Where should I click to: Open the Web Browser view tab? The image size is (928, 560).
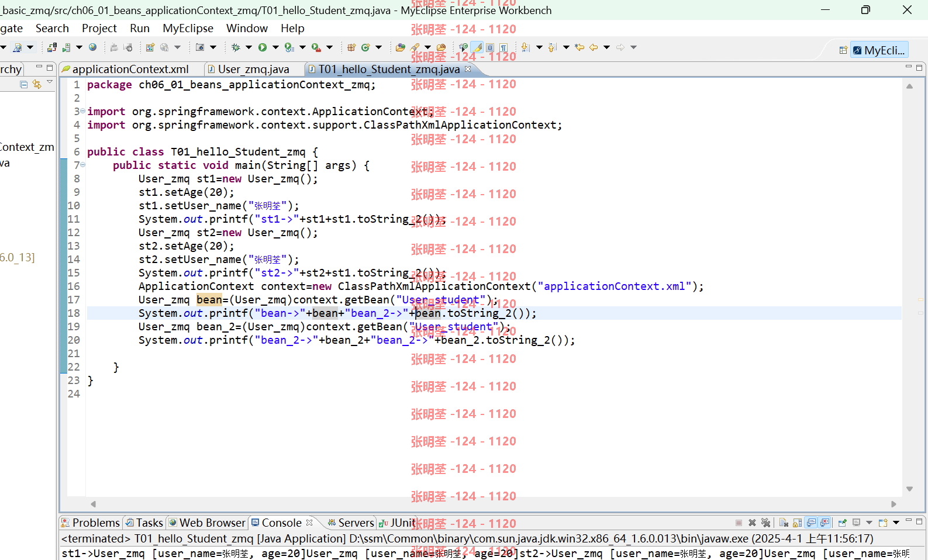pos(207,523)
